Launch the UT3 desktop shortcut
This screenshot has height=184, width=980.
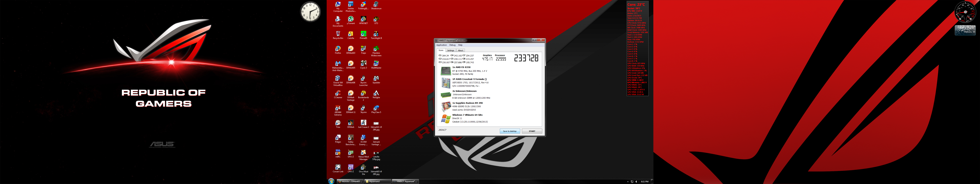point(376,21)
